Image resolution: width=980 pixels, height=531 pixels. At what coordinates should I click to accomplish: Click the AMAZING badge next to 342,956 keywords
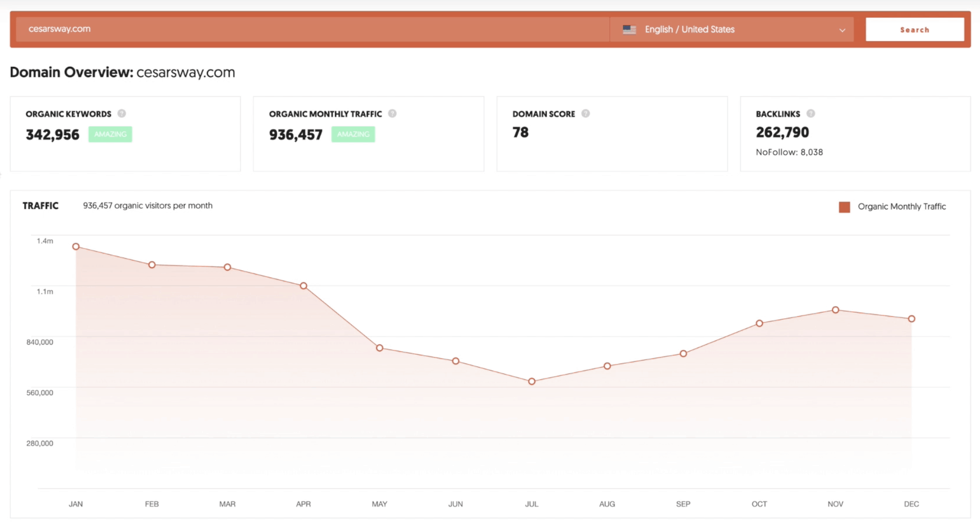coord(110,134)
